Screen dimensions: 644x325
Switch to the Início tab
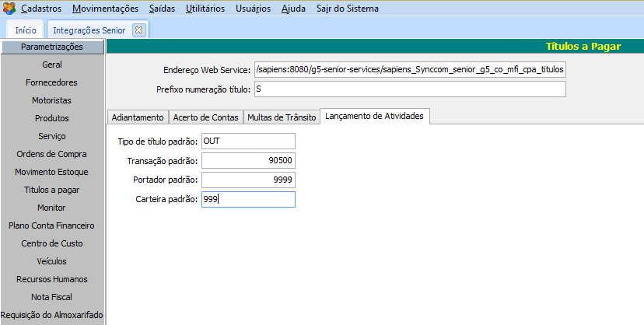(26, 30)
